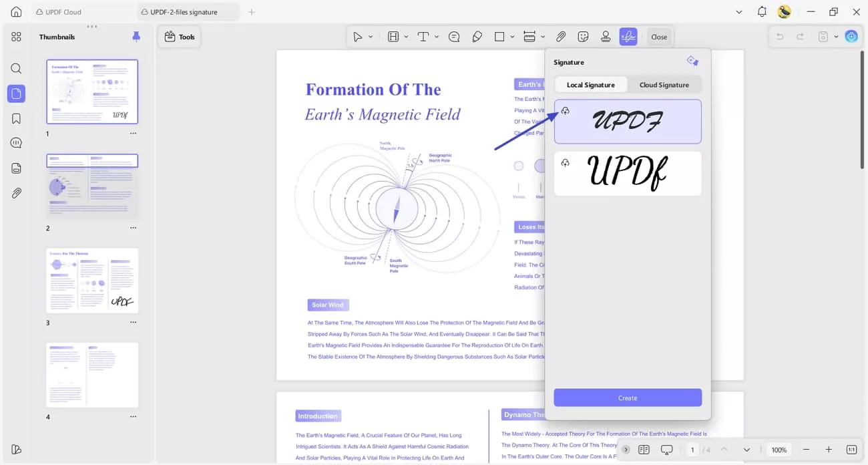Expand the highlight tool dropdown arrow
The image size is (868, 465).
[x=406, y=37]
